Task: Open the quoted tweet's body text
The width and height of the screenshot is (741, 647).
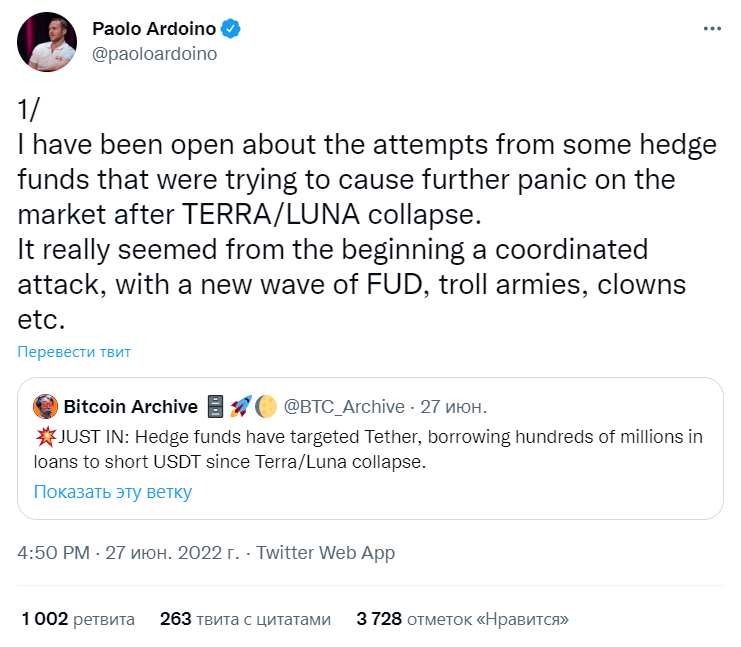Action: [x=380, y=448]
